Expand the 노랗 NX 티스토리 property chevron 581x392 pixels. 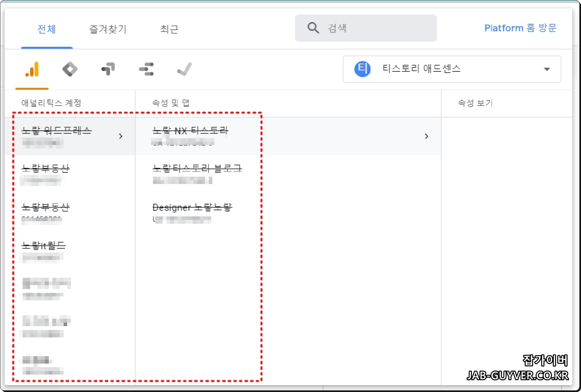(x=426, y=136)
